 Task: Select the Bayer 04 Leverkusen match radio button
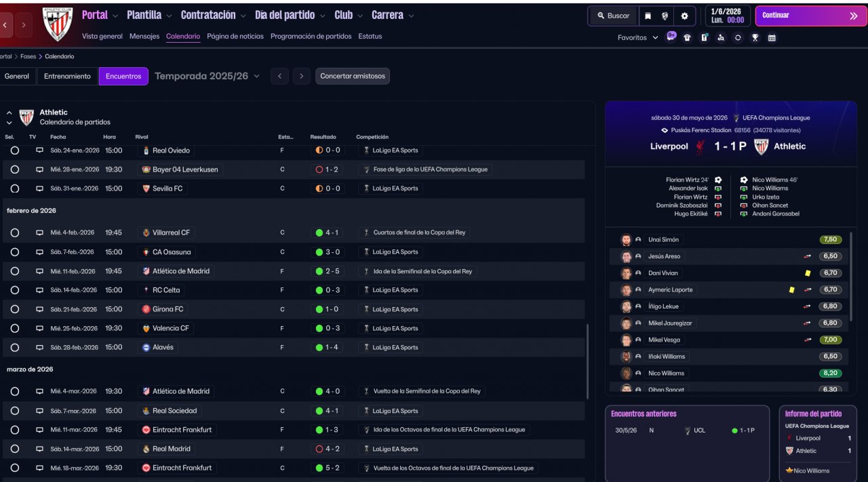pos(14,169)
